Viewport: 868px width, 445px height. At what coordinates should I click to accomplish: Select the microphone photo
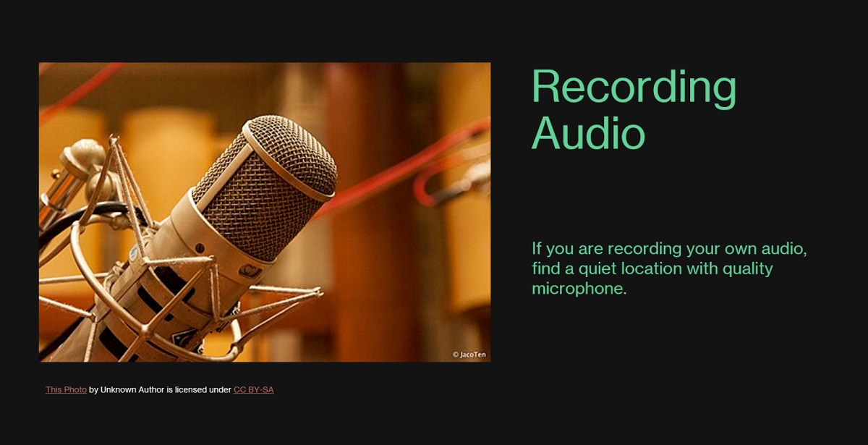[264, 212]
